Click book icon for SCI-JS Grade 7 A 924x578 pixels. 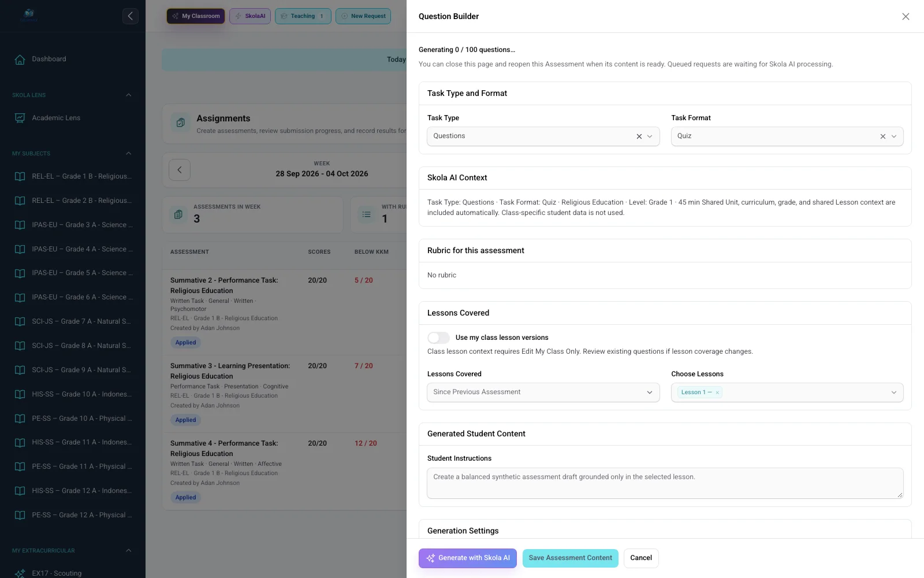click(x=20, y=321)
